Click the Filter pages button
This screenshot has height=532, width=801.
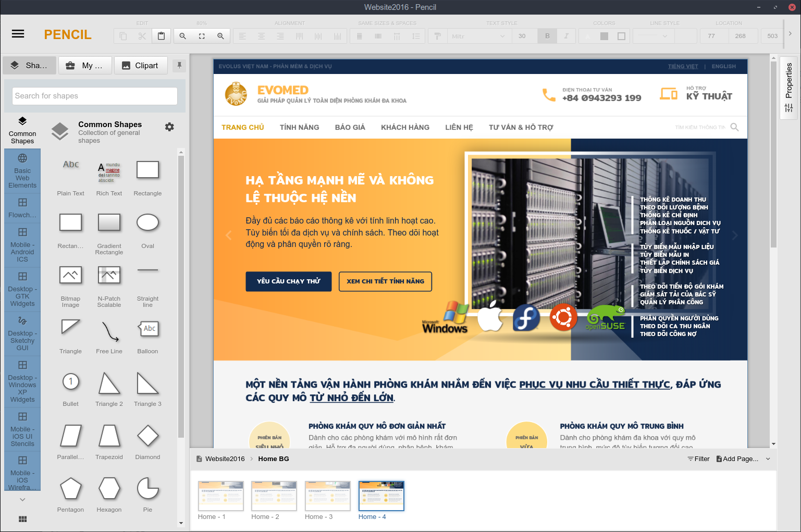(698, 459)
